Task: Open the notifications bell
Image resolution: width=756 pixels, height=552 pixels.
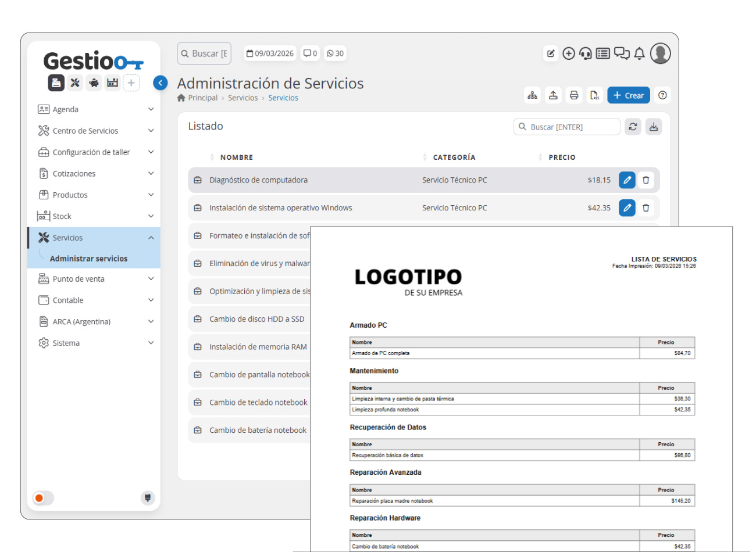Action: pos(639,53)
